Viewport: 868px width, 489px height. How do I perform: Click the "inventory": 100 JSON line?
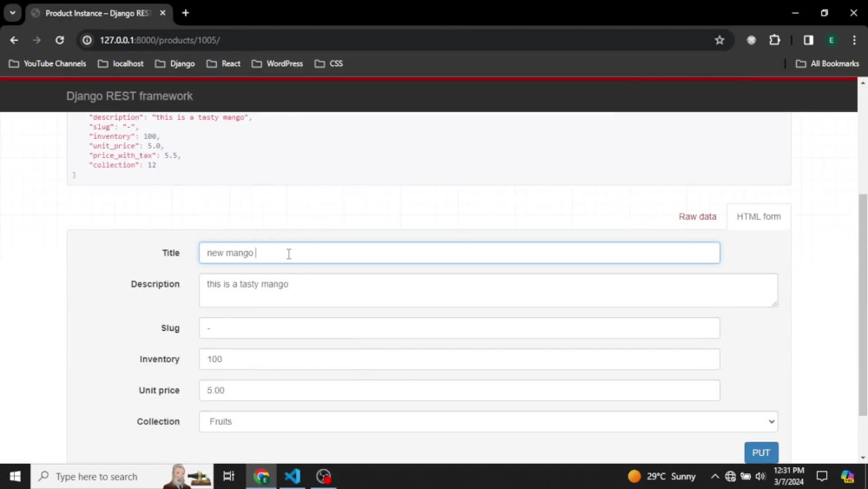(124, 136)
